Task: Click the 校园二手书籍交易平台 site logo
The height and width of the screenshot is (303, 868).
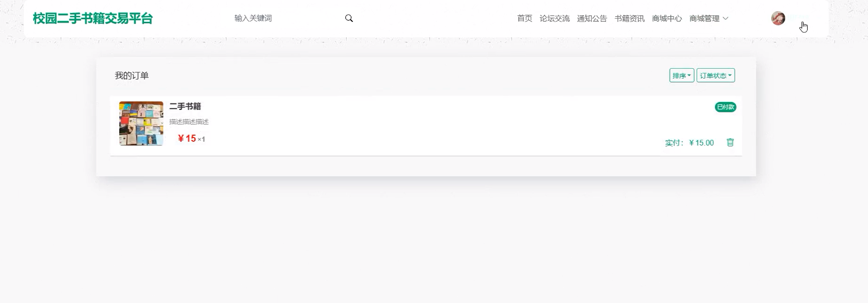Action: coord(93,18)
